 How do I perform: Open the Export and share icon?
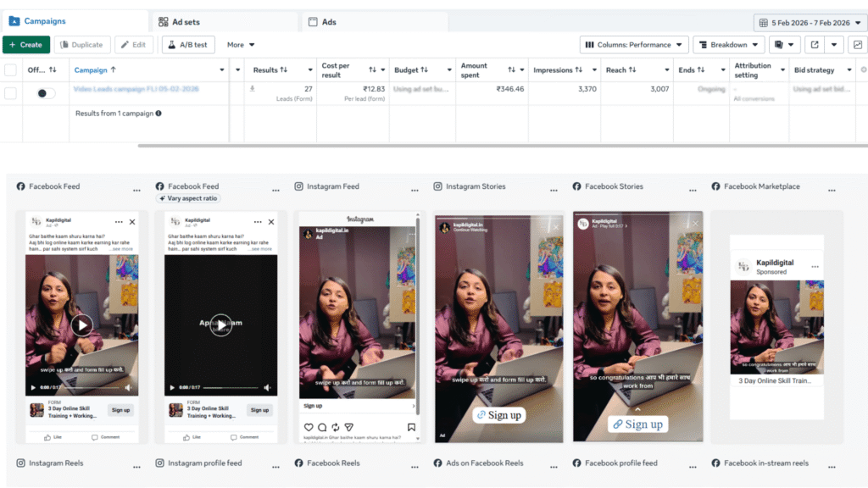815,44
